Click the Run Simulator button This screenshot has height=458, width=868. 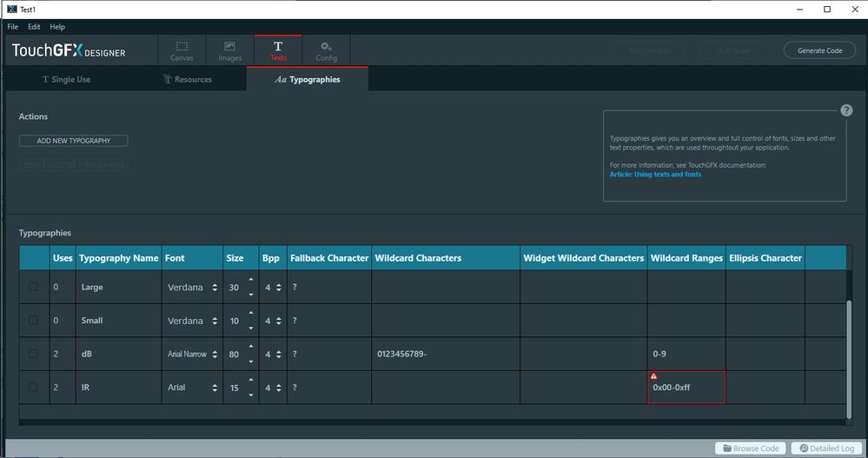pyautogui.click(x=649, y=50)
